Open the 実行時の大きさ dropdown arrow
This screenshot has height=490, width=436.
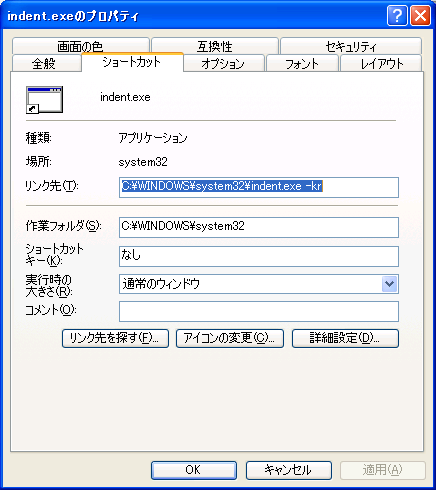(x=389, y=284)
